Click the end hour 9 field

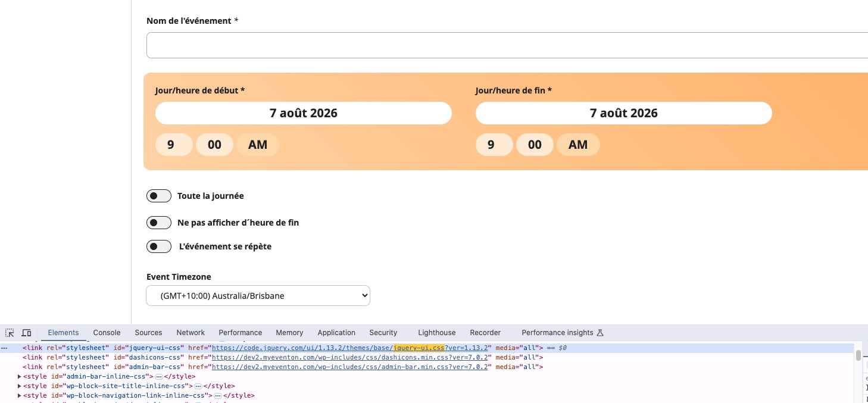click(494, 145)
